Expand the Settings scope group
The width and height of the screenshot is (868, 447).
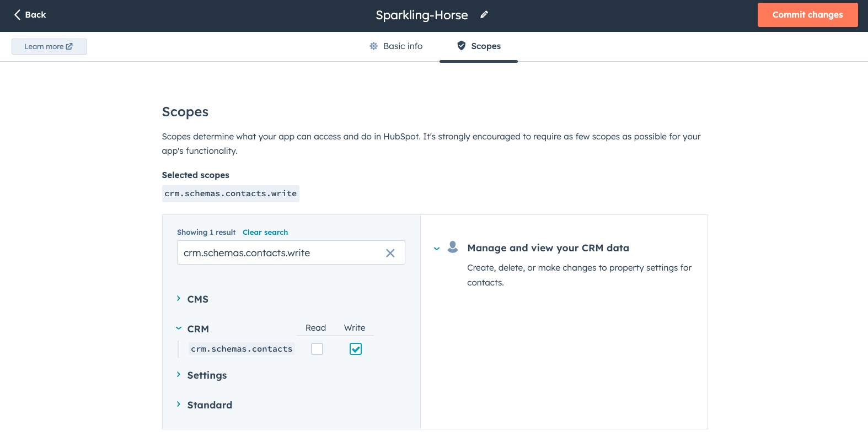pos(178,374)
